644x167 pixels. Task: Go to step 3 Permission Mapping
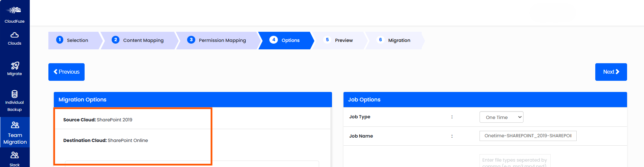pyautogui.click(x=218, y=40)
